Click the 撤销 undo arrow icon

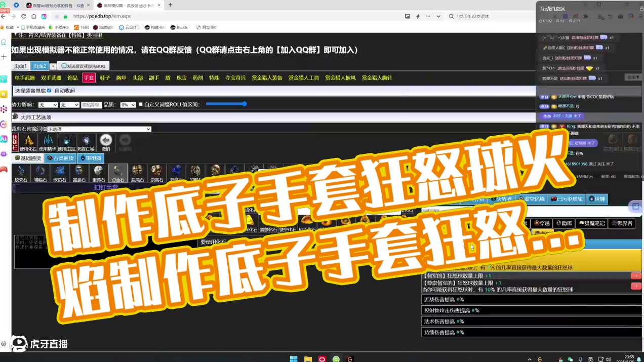tap(106, 142)
